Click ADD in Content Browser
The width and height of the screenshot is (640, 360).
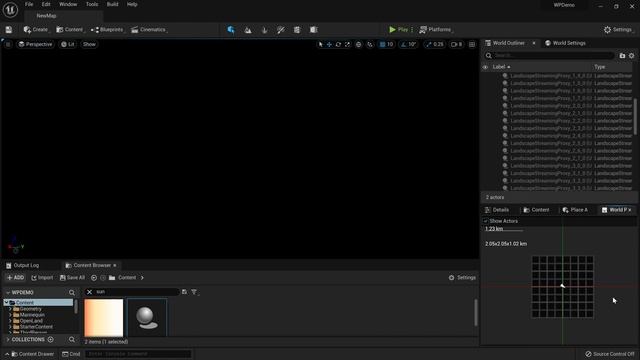tap(16, 278)
